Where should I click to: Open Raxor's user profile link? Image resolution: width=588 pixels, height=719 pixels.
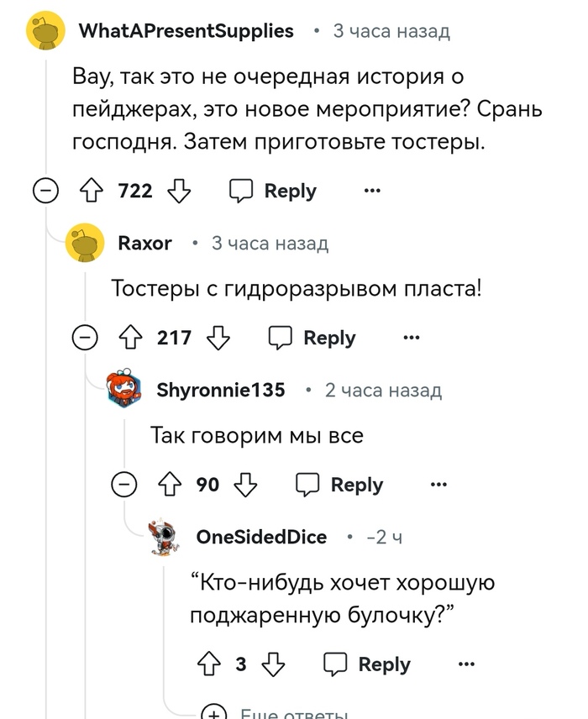(x=144, y=244)
